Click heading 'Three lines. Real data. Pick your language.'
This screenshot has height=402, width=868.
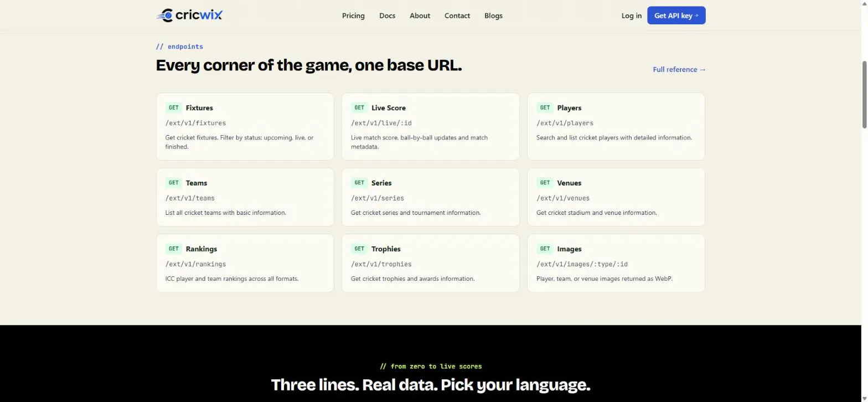click(431, 385)
